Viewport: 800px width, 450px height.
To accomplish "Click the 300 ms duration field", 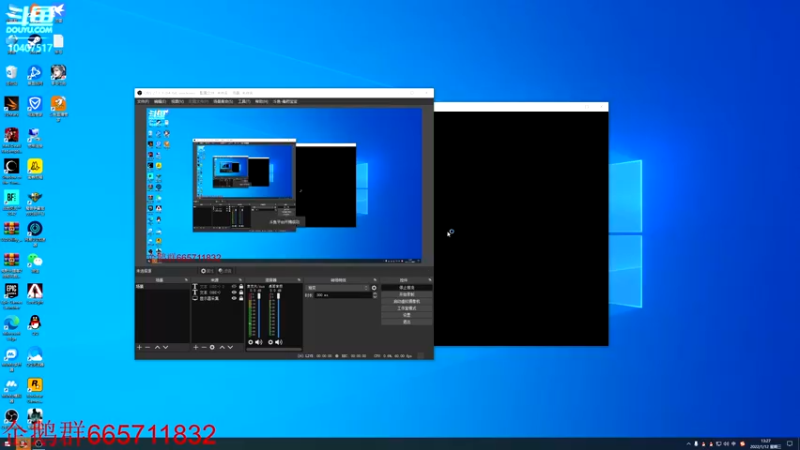I will (x=343, y=295).
